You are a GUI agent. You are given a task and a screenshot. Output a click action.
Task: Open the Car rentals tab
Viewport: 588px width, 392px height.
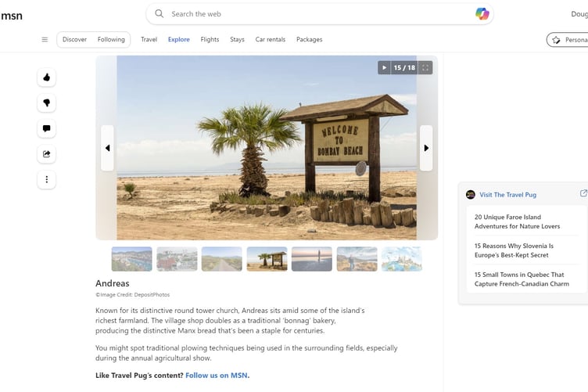(x=271, y=39)
